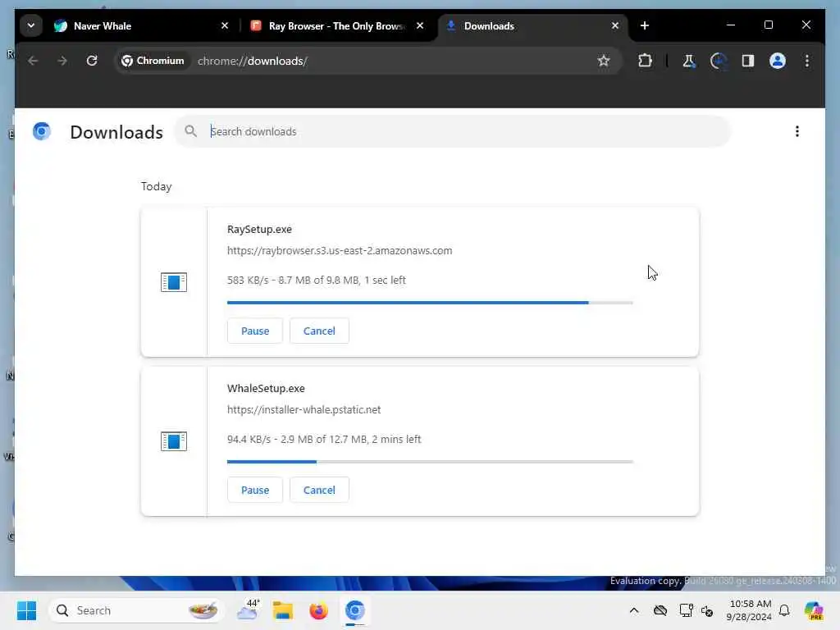The height and width of the screenshot is (630, 840).
Task: Open the tab search dropdown arrow
Action: [31, 25]
